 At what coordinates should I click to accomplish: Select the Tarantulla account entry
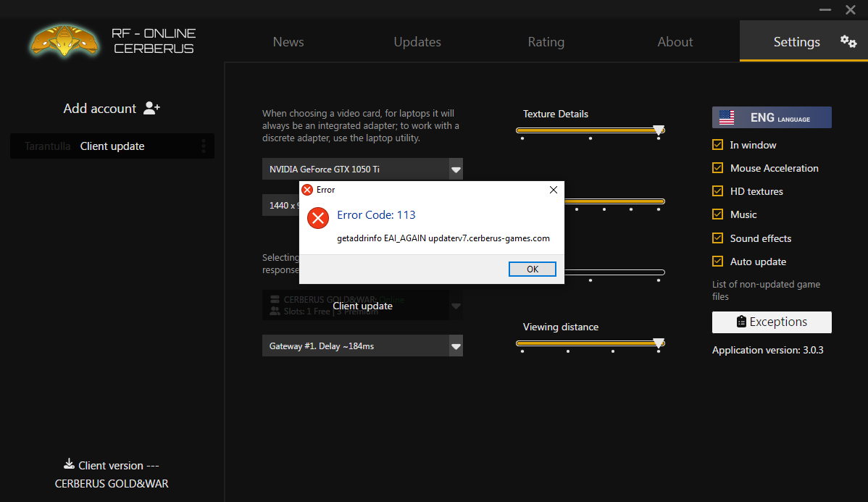point(112,146)
